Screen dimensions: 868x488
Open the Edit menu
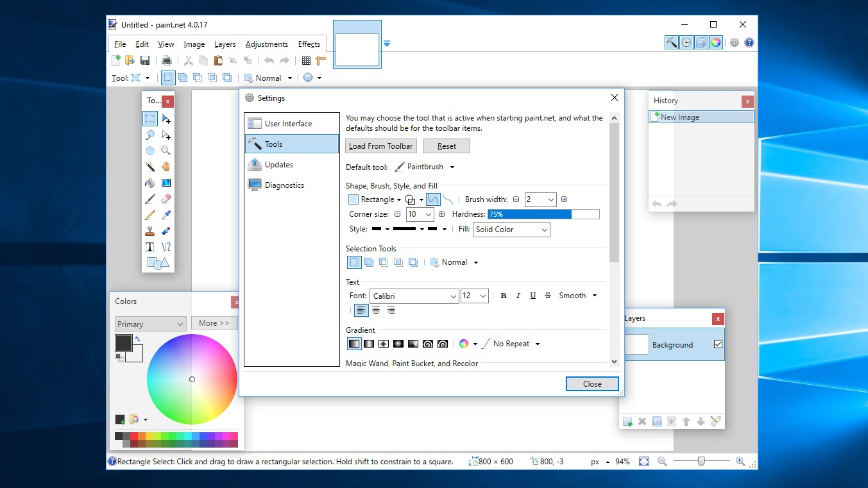(142, 44)
